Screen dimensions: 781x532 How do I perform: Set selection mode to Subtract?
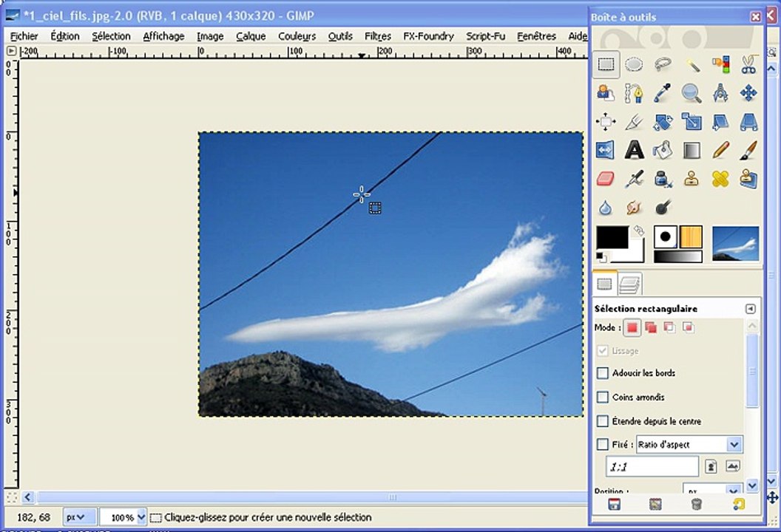point(669,327)
